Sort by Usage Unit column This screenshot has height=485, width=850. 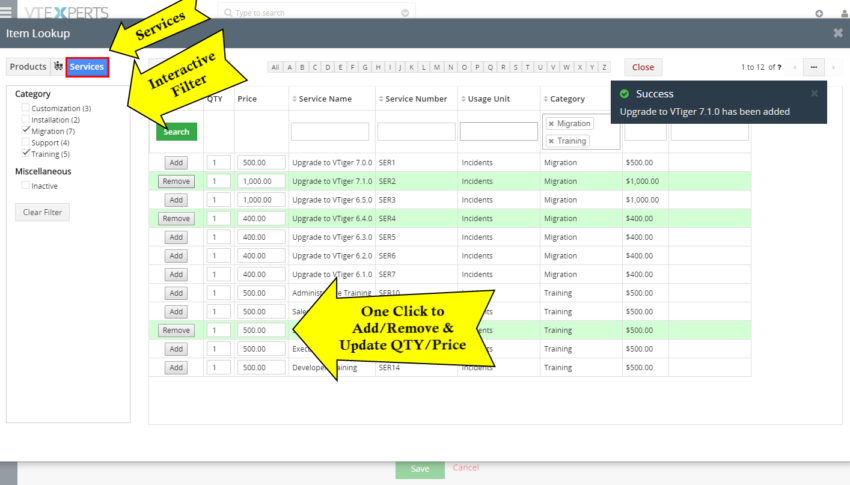(x=485, y=99)
